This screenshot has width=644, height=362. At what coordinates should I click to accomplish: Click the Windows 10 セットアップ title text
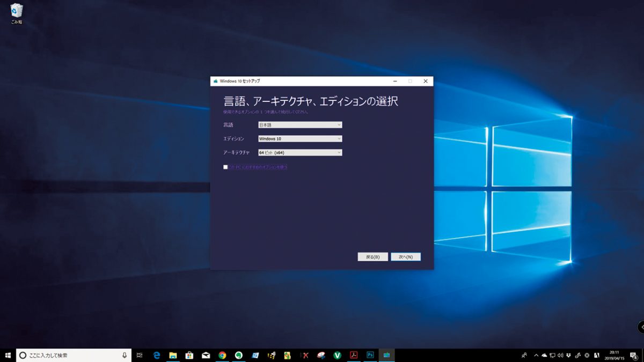click(x=240, y=81)
